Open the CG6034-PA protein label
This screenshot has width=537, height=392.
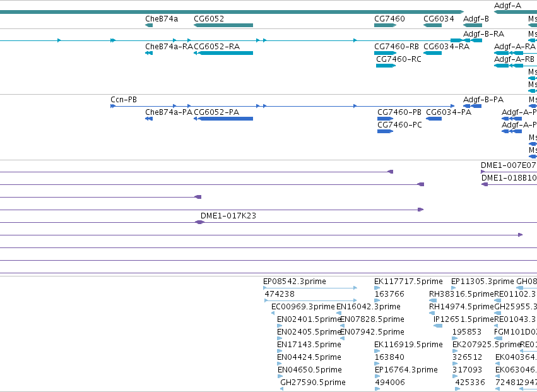[449, 112]
